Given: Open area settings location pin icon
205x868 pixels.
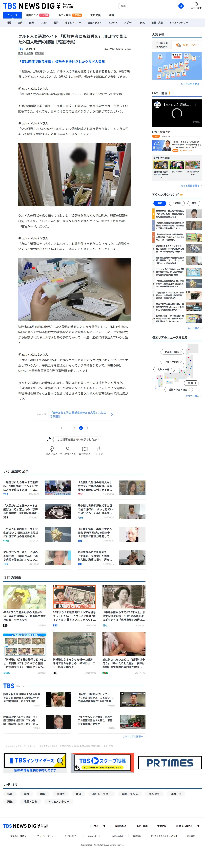Looking at the screenshot, I should click(x=196, y=4).
